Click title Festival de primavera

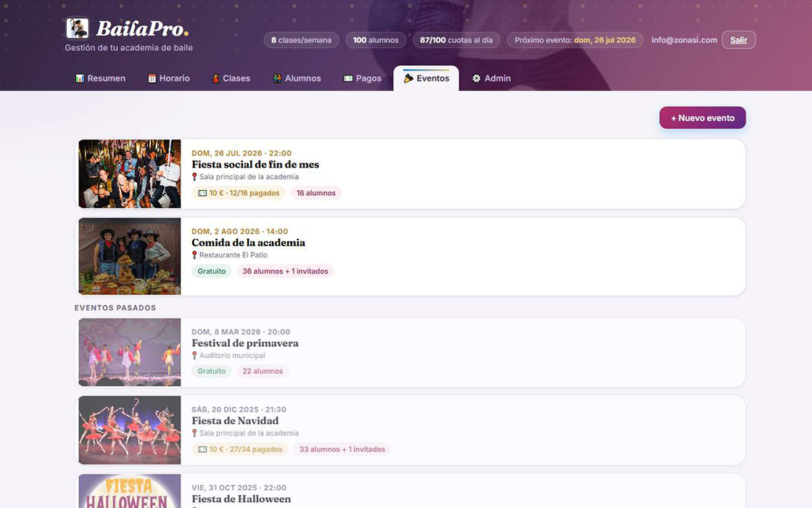[x=245, y=343]
